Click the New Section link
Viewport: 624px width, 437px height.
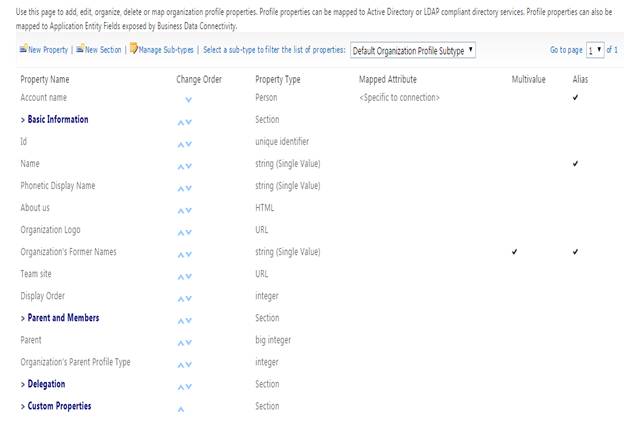point(100,48)
